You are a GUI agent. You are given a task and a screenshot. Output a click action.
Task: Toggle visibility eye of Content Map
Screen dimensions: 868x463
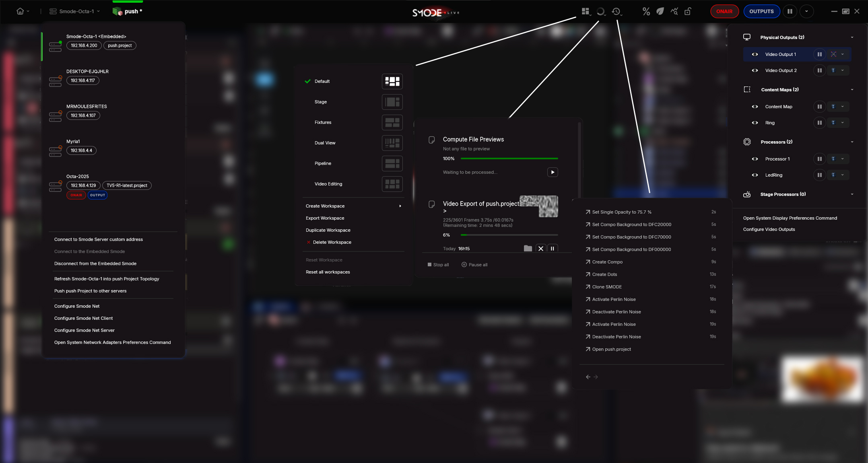(755, 107)
